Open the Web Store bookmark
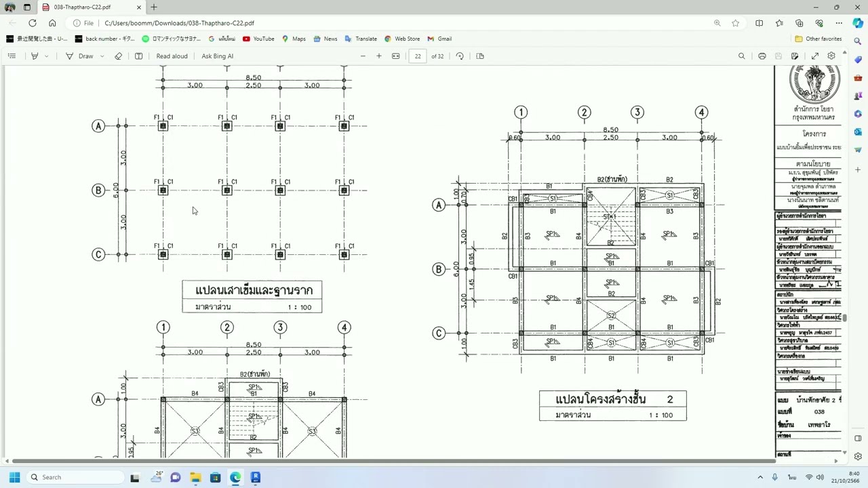The image size is (868, 488). tap(402, 39)
